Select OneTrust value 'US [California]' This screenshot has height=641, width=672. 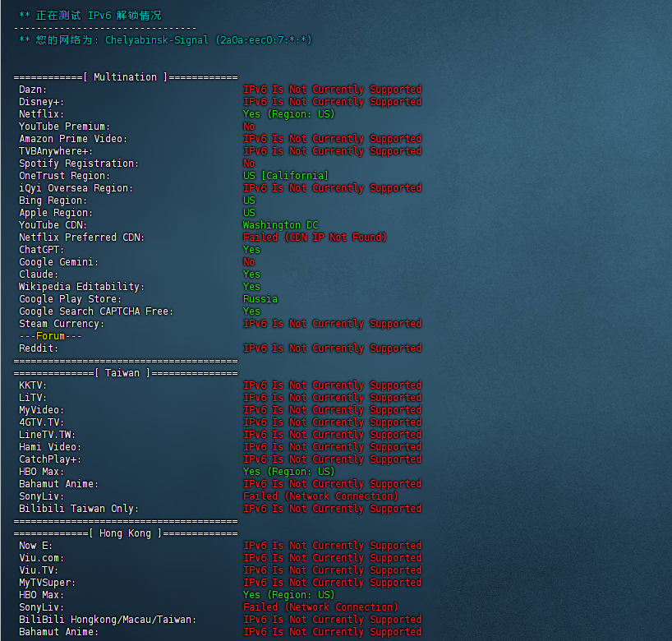tap(286, 176)
